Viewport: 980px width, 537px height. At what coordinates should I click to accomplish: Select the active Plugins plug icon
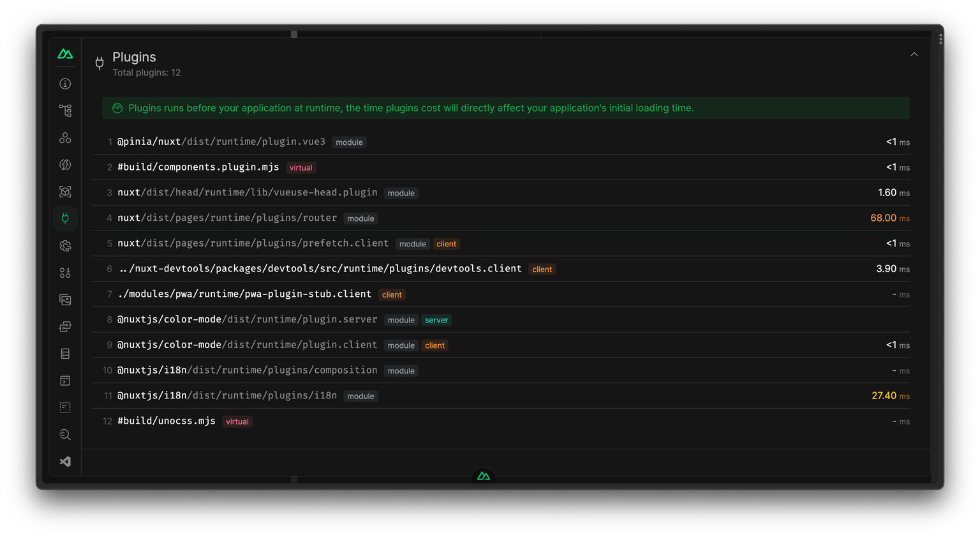[64, 218]
